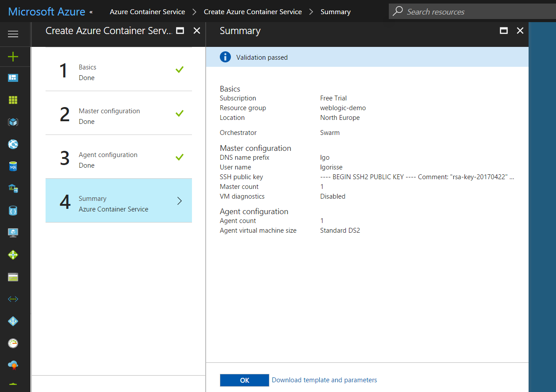The height and width of the screenshot is (392, 556).
Task: Click the green plus New resource icon
Action: pos(13,57)
